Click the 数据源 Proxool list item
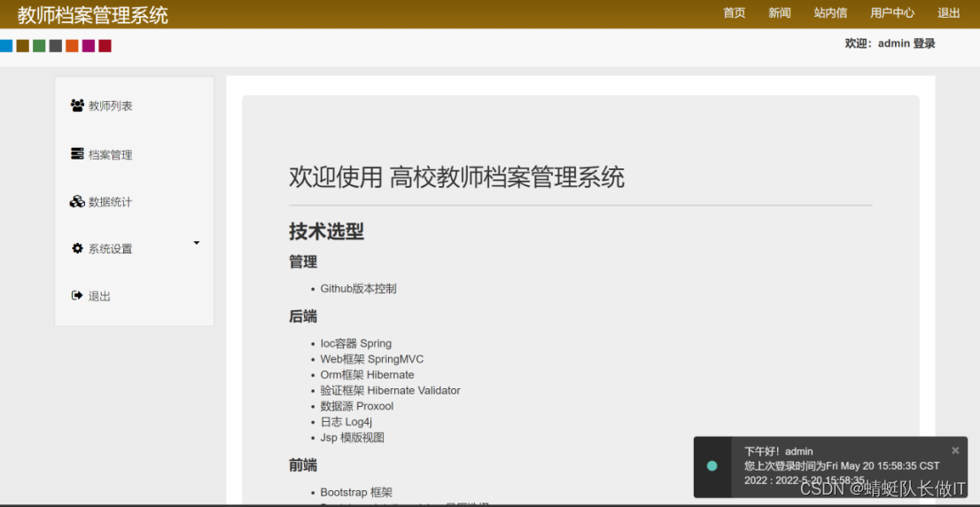Image resolution: width=980 pixels, height=507 pixels. tap(357, 406)
